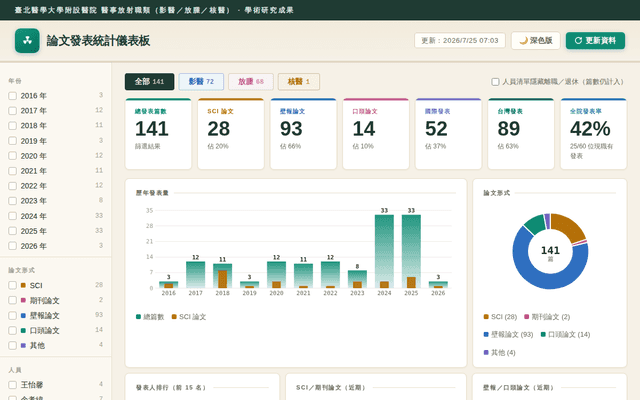The width and height of the screenshot is (640, 400).
Task: Click the moon icon on dark-mode button
Action: coord(523,40)
